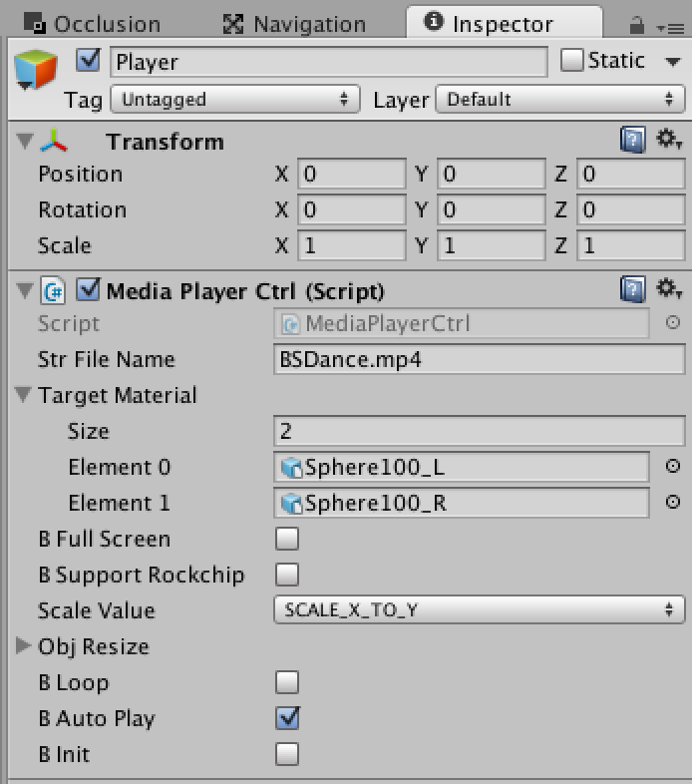Screen dimensions: 692x784
Task: Click the B Auto Play label
Action: pyautogui.click(x=97, y=719)
